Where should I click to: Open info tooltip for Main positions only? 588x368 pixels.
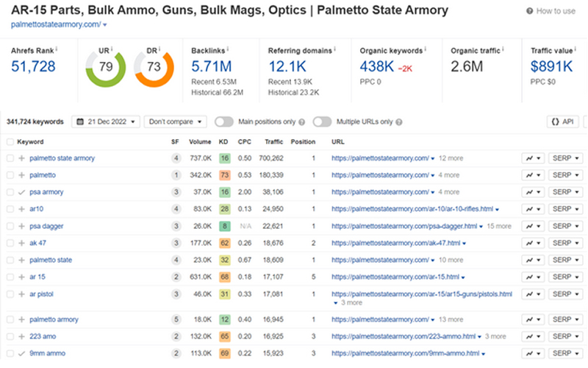coord(302,122)
